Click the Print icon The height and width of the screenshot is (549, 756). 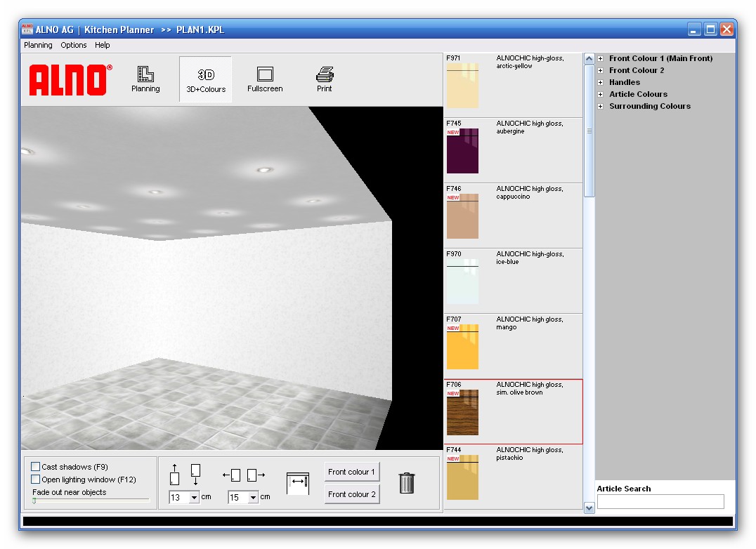(324, 79)
